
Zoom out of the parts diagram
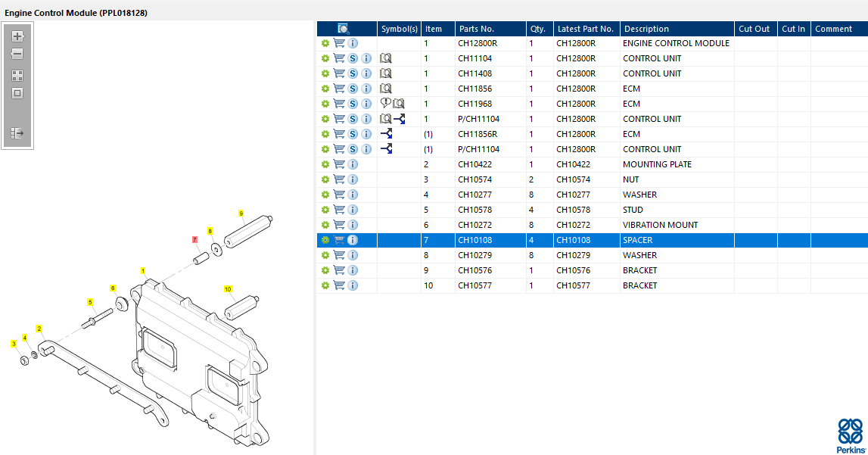coord(17,54)
